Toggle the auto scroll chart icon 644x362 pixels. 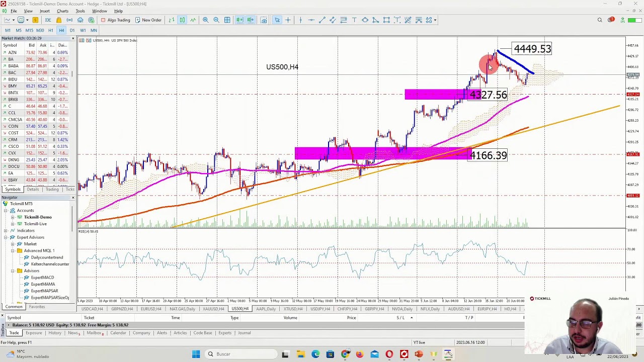(239, 20)
